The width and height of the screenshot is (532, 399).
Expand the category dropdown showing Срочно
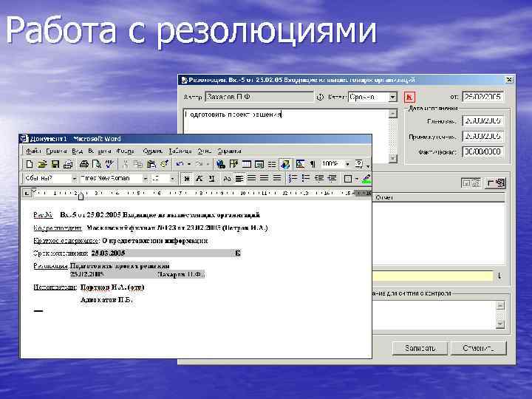(392, 97)
